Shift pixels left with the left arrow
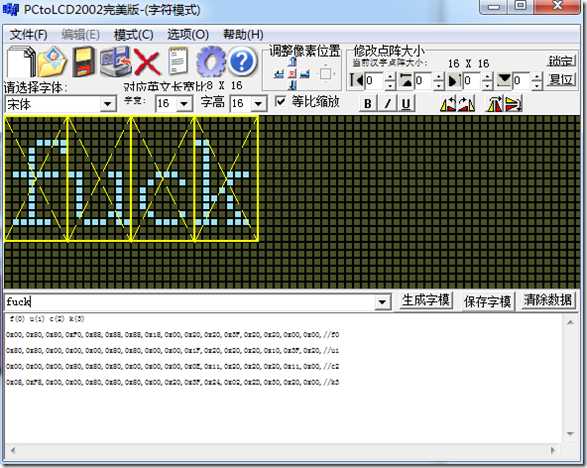 [279, 73]
